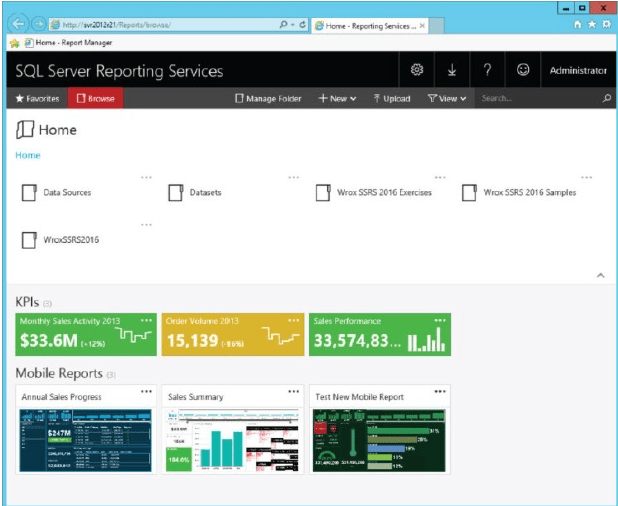Image resolution: width=618 pixels, height=506 pixels.
Task: Click the browser forward arrow button
Action: point(38,24)
